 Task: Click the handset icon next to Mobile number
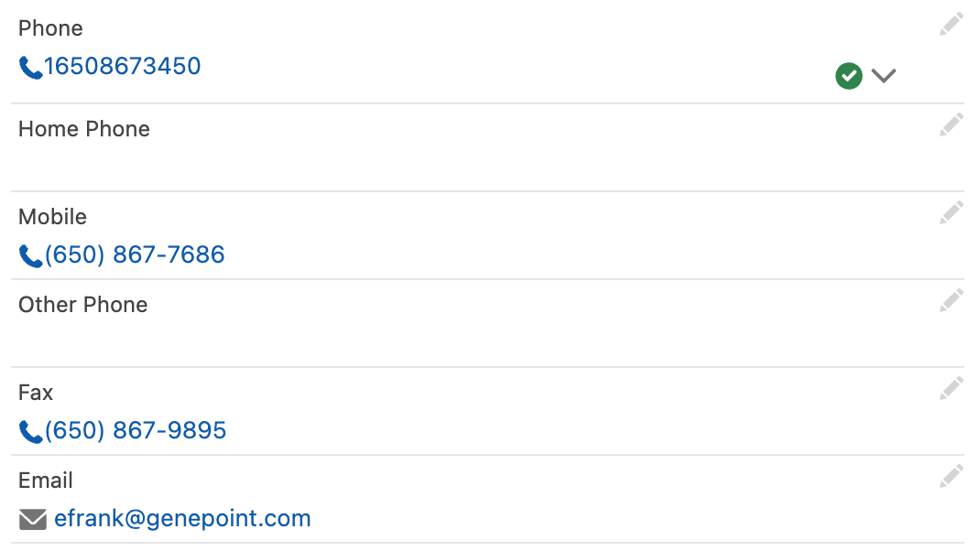[x=30, y=256]
